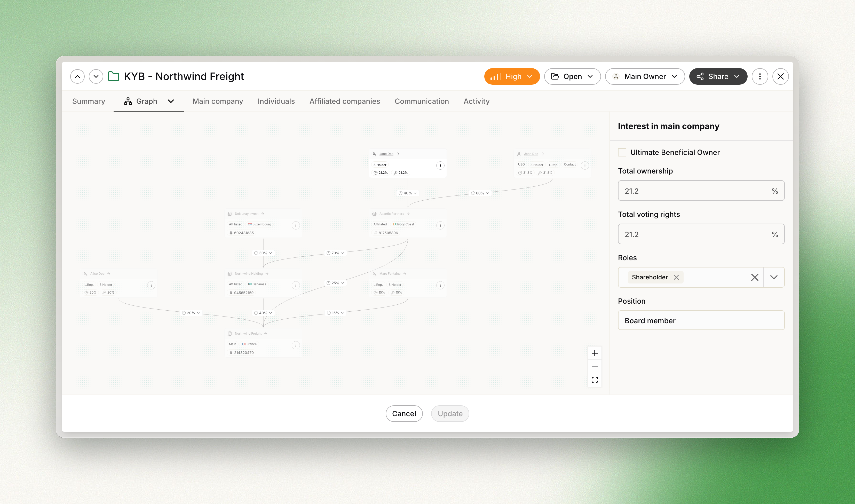The height and width of the screenshot is (504, 855).
Task: Open the John Doe node options menu
Action: coord(585,166)
